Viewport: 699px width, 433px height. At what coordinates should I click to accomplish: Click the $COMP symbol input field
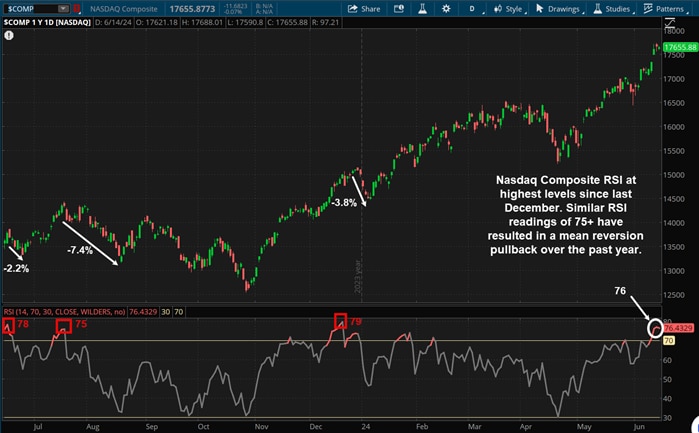[x=30, y=8]
